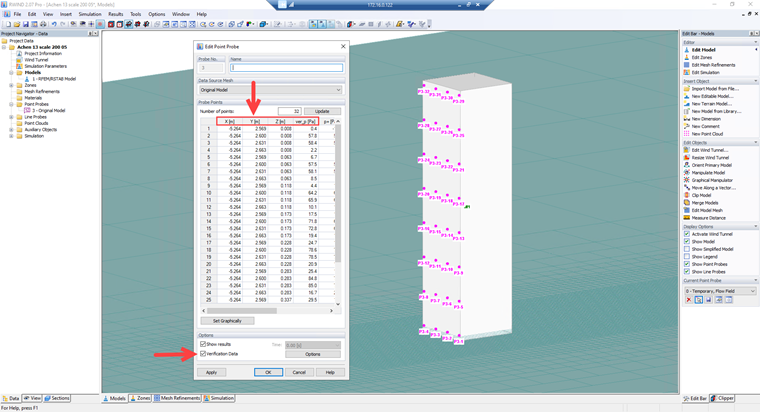Click the Cancel button

point(299,372)
